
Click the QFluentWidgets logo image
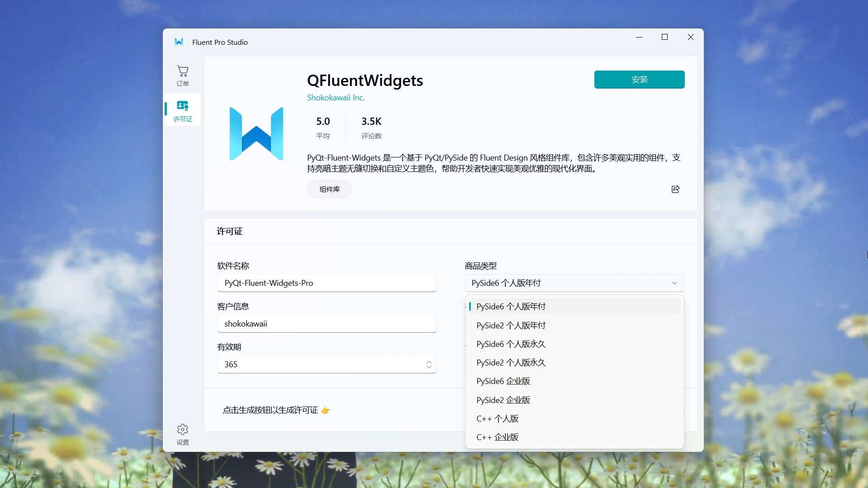pyautogui.click(x=256, y=133)
